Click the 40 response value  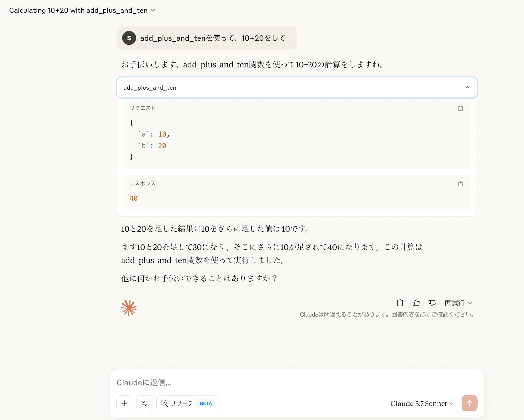pyautogui.click(x=134, y=198)
